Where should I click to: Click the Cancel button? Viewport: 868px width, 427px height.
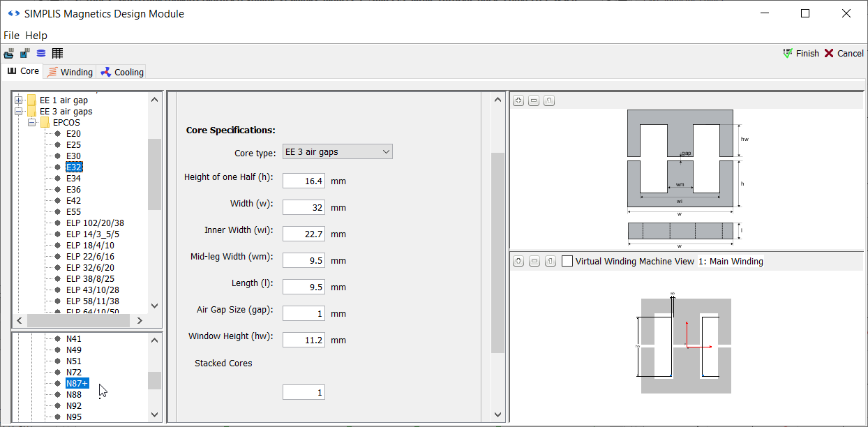[844, 54]
